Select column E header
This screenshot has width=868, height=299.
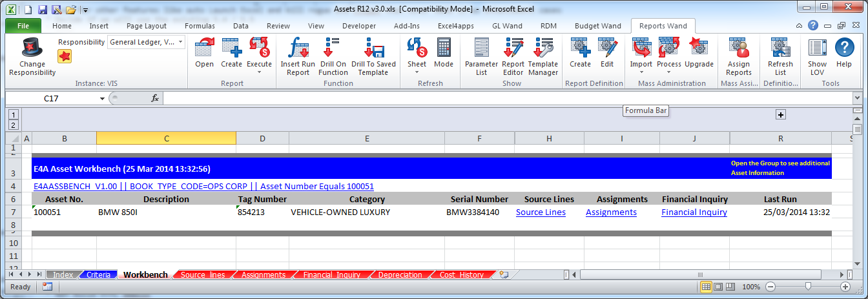367,138
